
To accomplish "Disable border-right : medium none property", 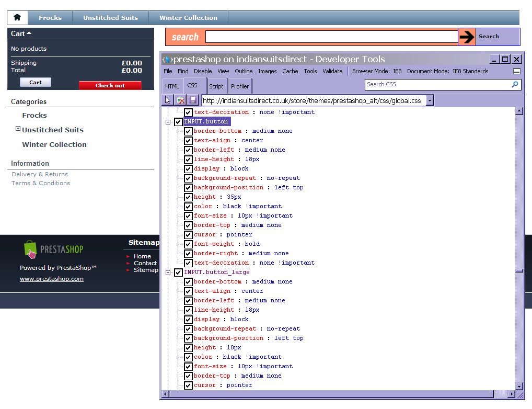I will pos(188,254).
